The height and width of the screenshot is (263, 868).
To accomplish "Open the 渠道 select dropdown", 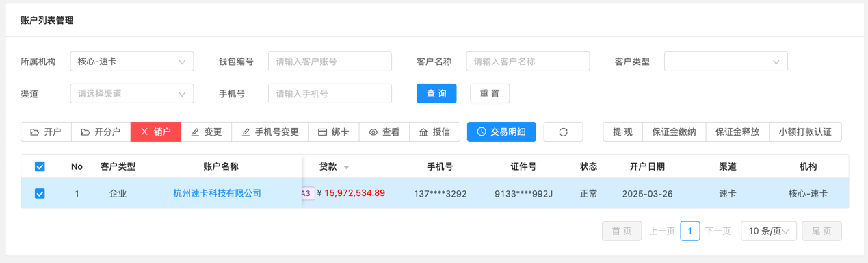I will coord(132,93).
